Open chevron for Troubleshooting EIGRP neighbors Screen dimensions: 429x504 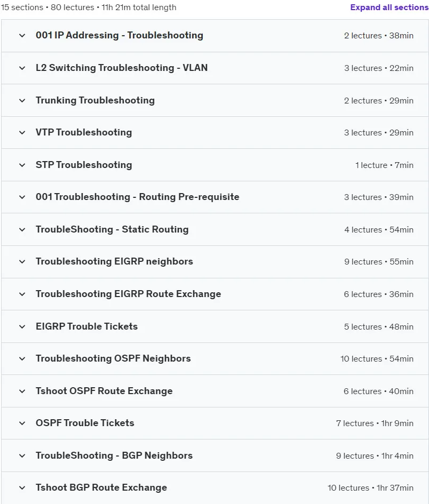[x=22, y=262]
